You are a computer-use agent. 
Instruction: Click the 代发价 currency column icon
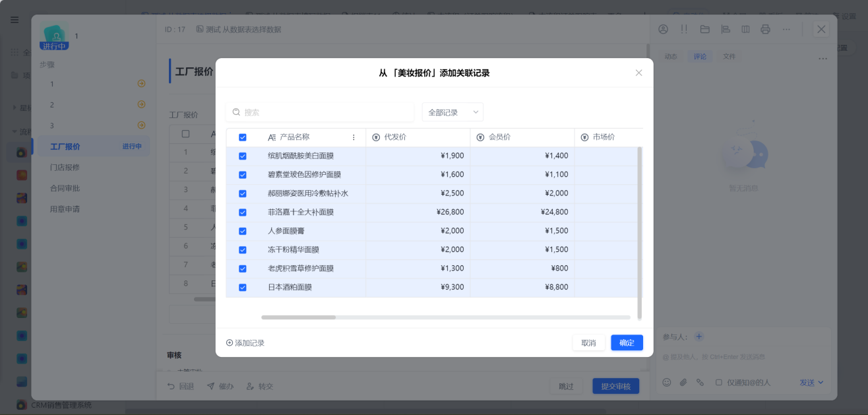(376, 137)
